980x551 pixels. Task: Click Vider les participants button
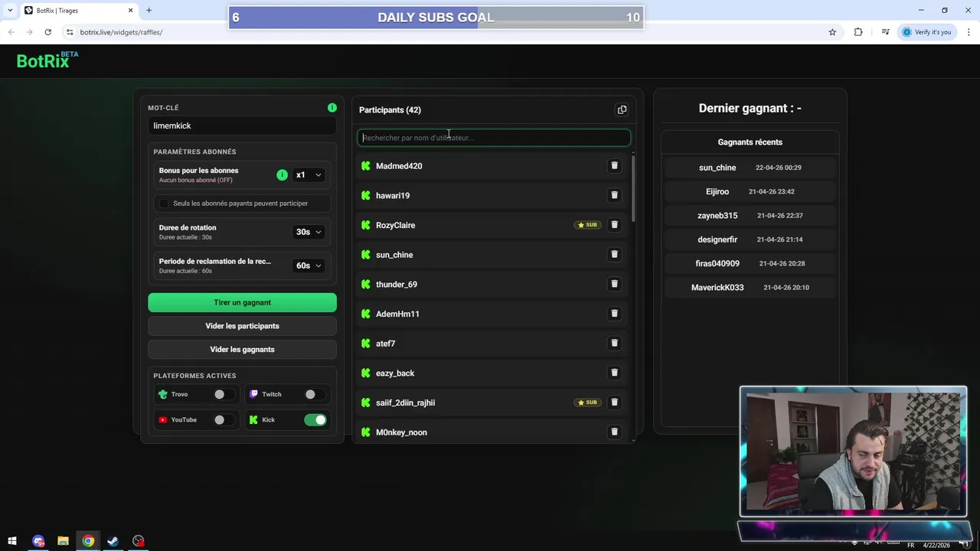click(242, 326)
